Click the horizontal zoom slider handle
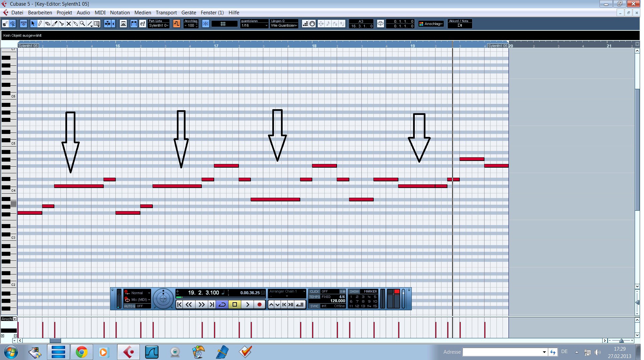 (x=621, y=341)
